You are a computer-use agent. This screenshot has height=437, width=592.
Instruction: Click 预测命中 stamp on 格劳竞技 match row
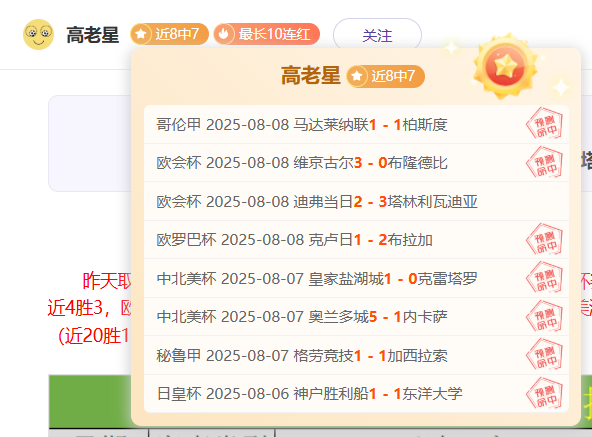tap(544, 355)
